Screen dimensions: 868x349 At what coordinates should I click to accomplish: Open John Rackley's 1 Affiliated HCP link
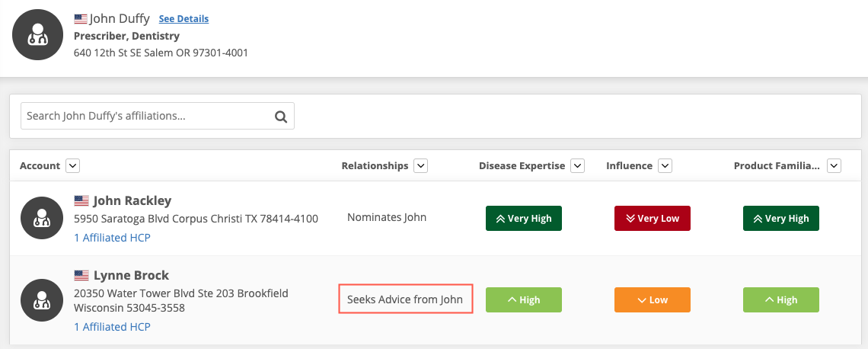pyautogui.click(x=112, y=238)
